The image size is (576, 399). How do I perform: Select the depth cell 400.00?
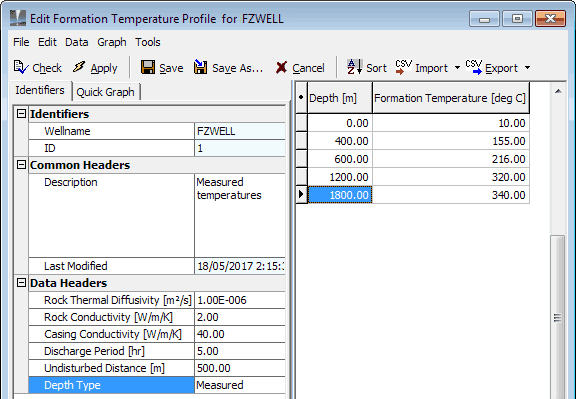coord(340,141)
